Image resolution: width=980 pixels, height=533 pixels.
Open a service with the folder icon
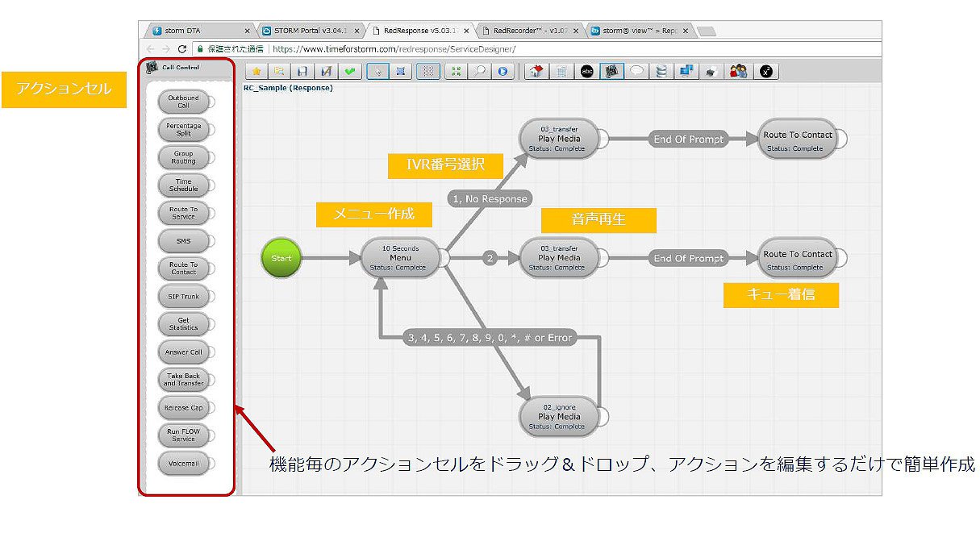(279, 71)
